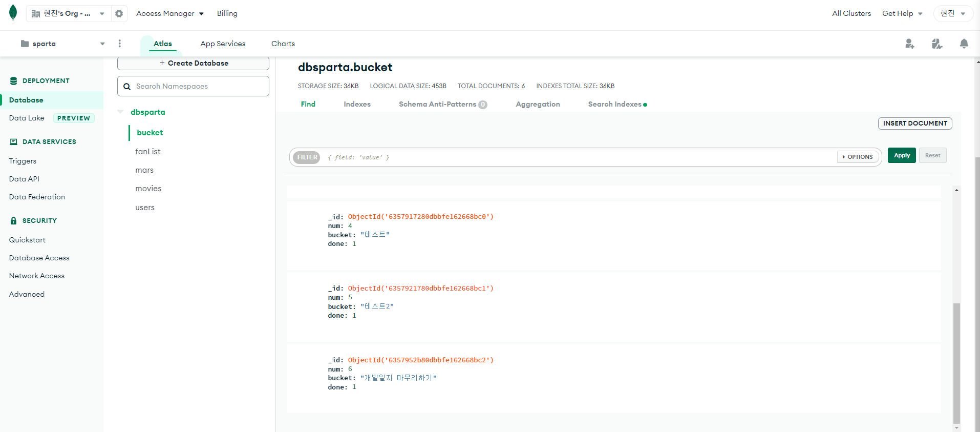Screen dimensions: 980x432
Task: Select the mars collection
Action: [x=144, y=170]
